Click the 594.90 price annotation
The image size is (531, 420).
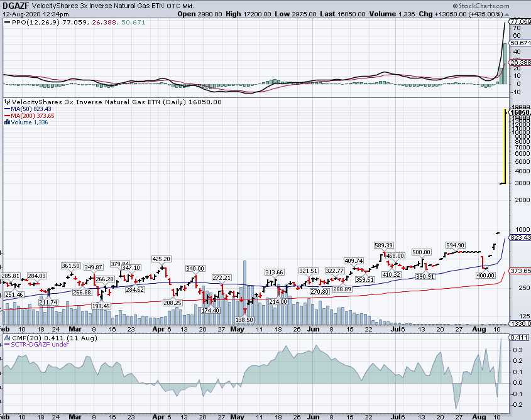[455, 245]
